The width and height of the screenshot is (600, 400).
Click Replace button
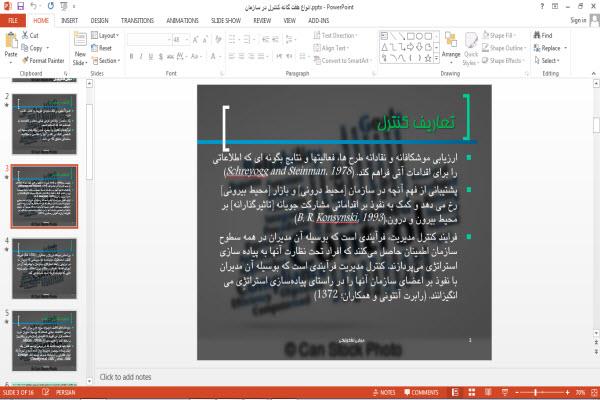point(550,48)
